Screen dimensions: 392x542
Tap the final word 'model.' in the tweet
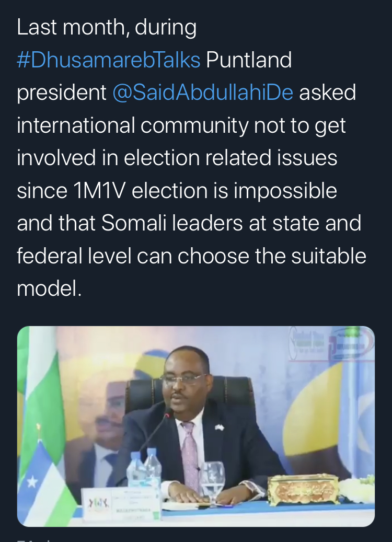point(49,289)
